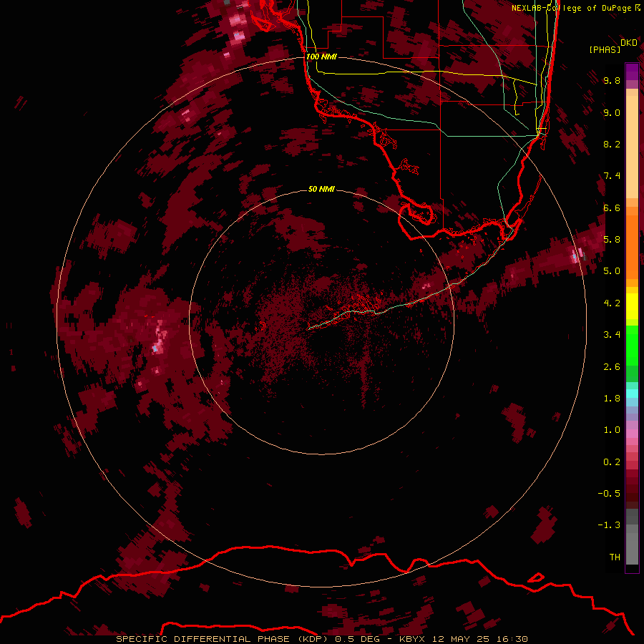Click the 3.4 value on the color scale

(x=612, y=335)
